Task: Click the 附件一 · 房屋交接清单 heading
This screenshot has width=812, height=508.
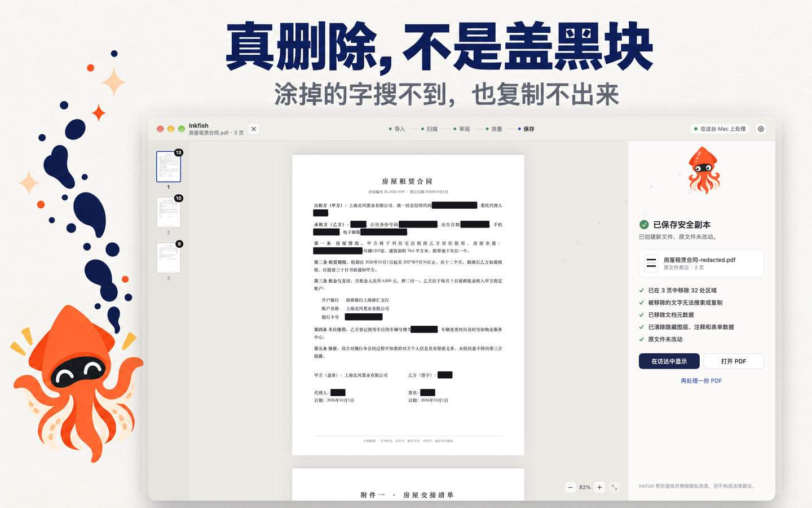Action: [407, 495]
